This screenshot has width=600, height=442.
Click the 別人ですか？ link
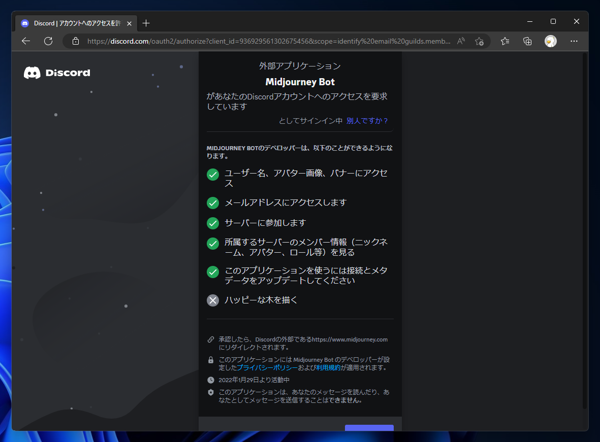[x=367, y=121]
